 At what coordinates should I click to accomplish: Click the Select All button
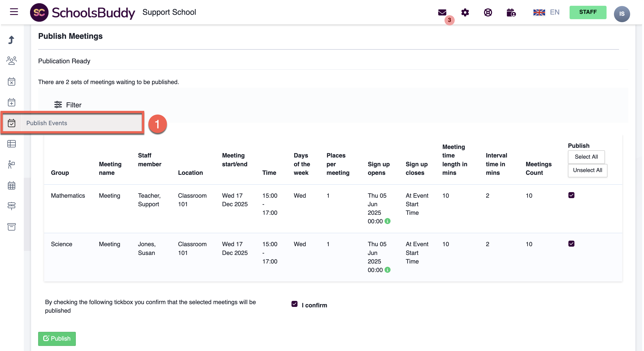[586, 157]
